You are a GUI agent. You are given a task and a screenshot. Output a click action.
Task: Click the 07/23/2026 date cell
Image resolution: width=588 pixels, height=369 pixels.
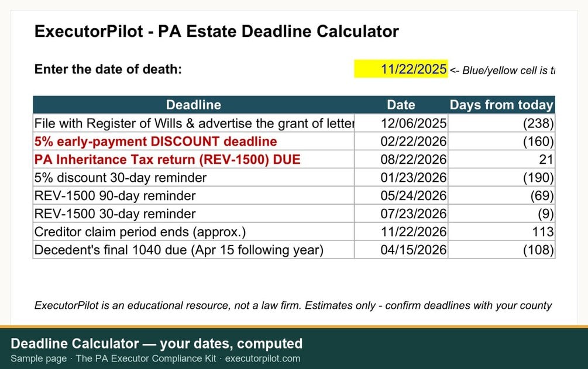(x=401, y=214)
